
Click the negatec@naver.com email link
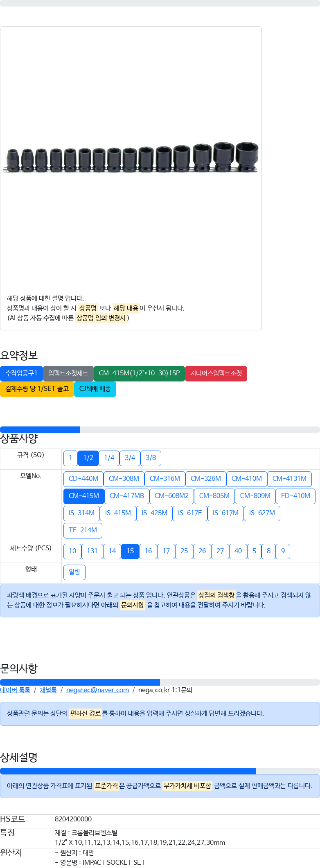[97, 690]
